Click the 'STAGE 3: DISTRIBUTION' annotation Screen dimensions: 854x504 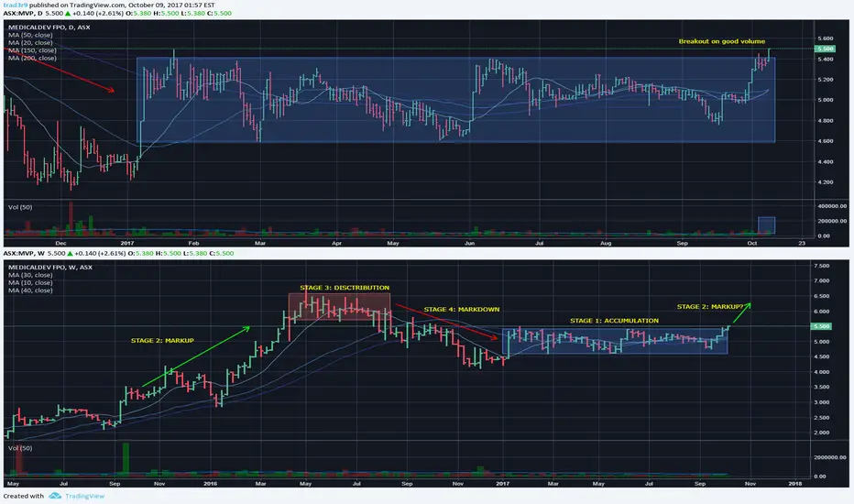(345, 288)
